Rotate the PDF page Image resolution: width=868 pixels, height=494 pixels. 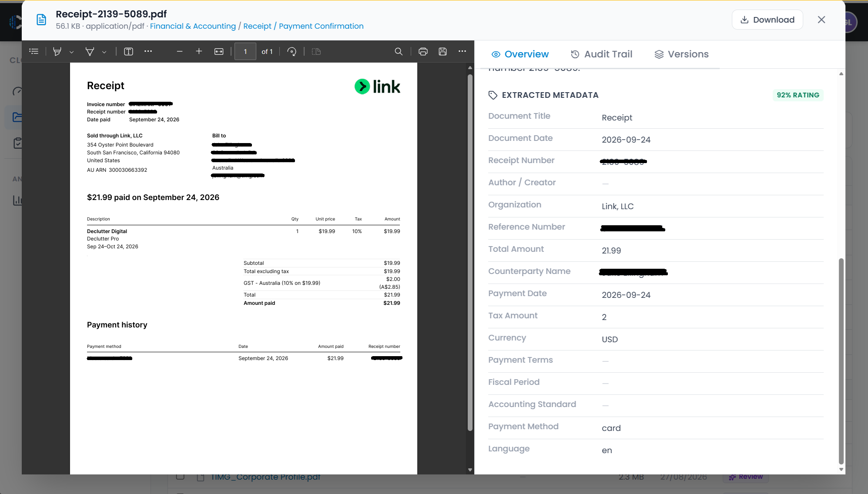tap(292, 51)
